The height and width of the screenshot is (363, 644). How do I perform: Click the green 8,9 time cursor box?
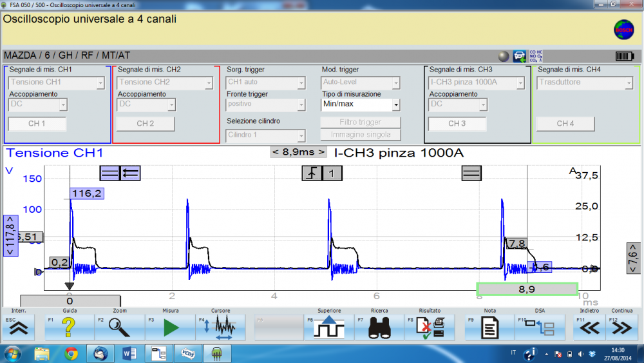[527, 289]
